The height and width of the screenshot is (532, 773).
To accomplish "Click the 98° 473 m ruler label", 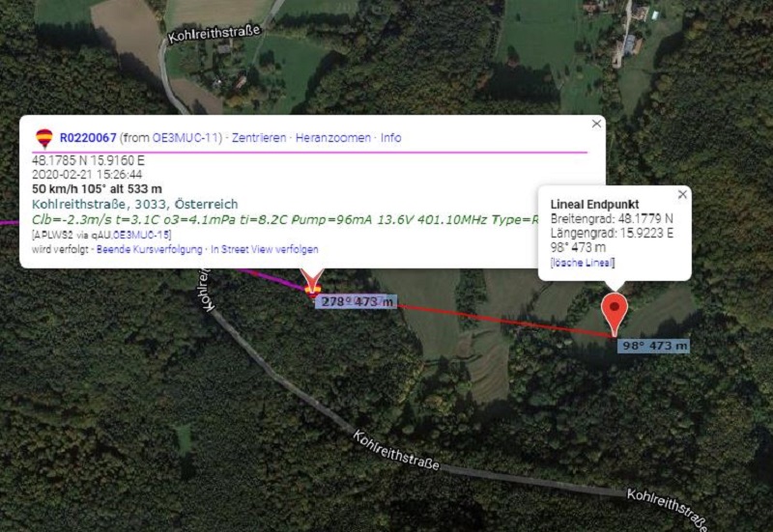I will [x=654, y=346].
